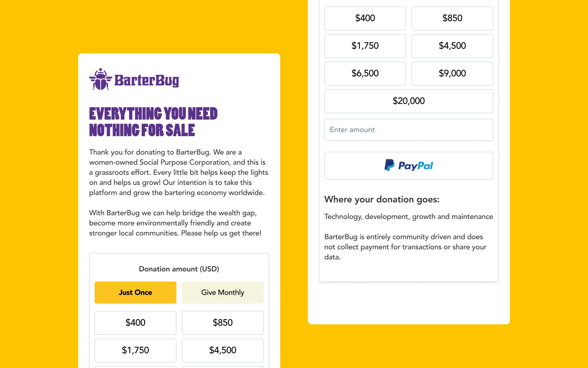Click the BarterBug beetle logo icon

point(100,79)
